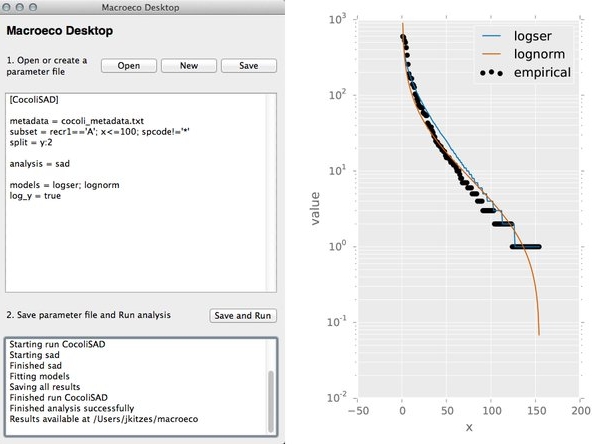Click the Macroeco Desktop heading

tap(60, 31)
